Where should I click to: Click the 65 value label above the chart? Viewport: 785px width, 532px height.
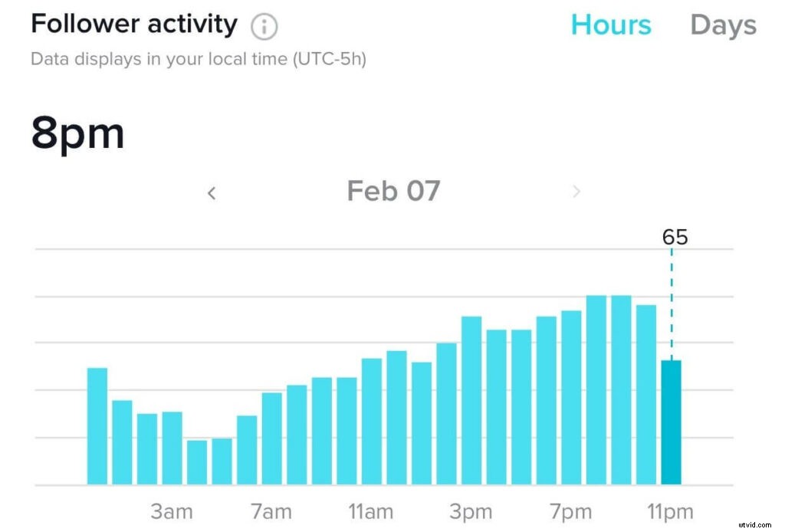tap(675, 237)
